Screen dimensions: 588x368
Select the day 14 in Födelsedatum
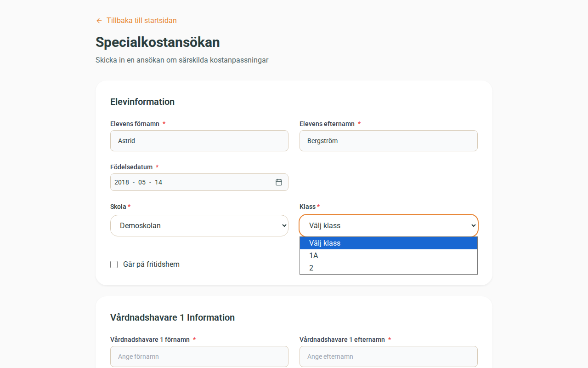click(158, 182)
